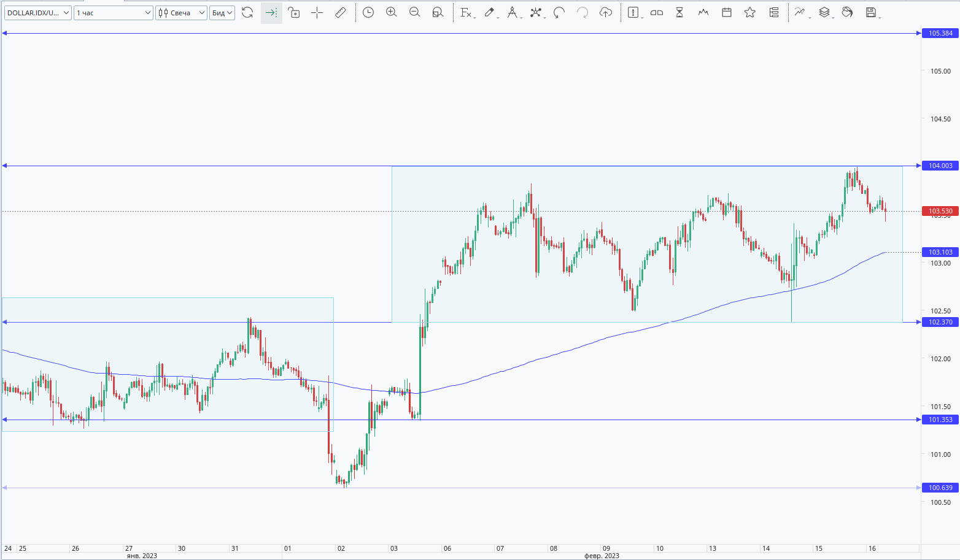Click the 06 date tick on time axis
Image resolution: width=960 pixels, height=560 pixels.
(x=447, y=548)
